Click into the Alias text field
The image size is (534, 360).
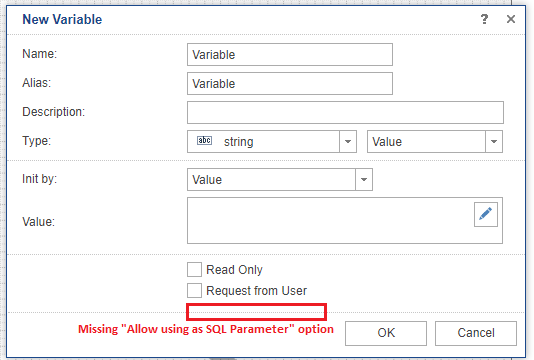[x=290, y=83]
